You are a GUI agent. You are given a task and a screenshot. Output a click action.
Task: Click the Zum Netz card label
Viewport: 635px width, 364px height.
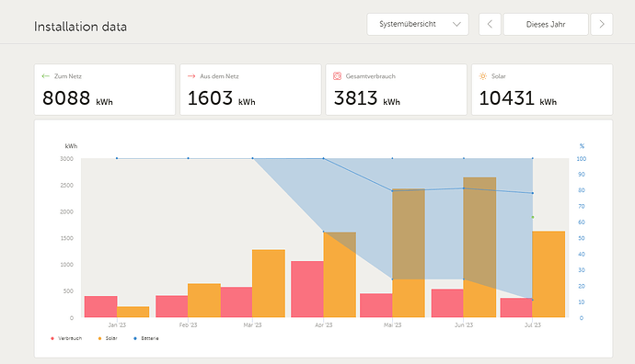(x=68, y=76)
